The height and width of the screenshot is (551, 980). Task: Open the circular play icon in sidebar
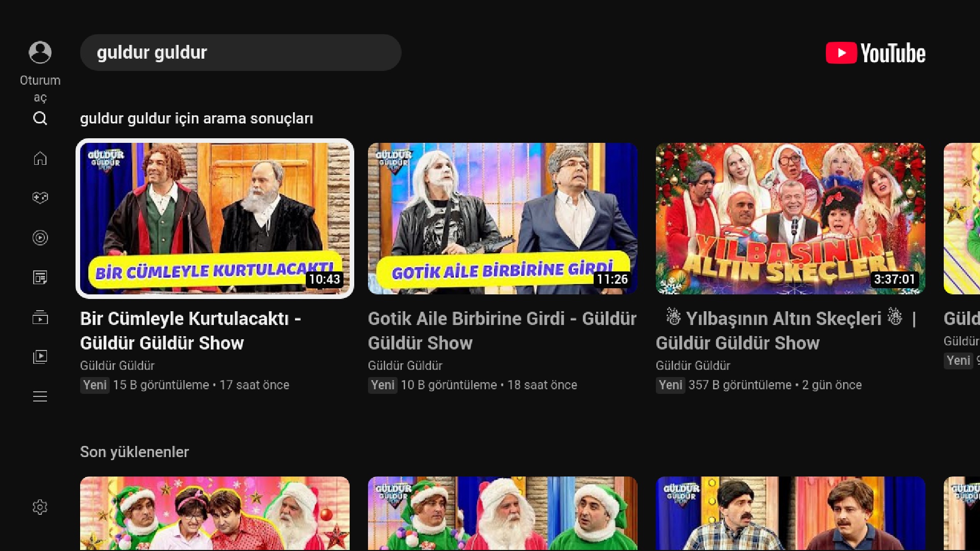pyautogui.click(x=40, y=238)
